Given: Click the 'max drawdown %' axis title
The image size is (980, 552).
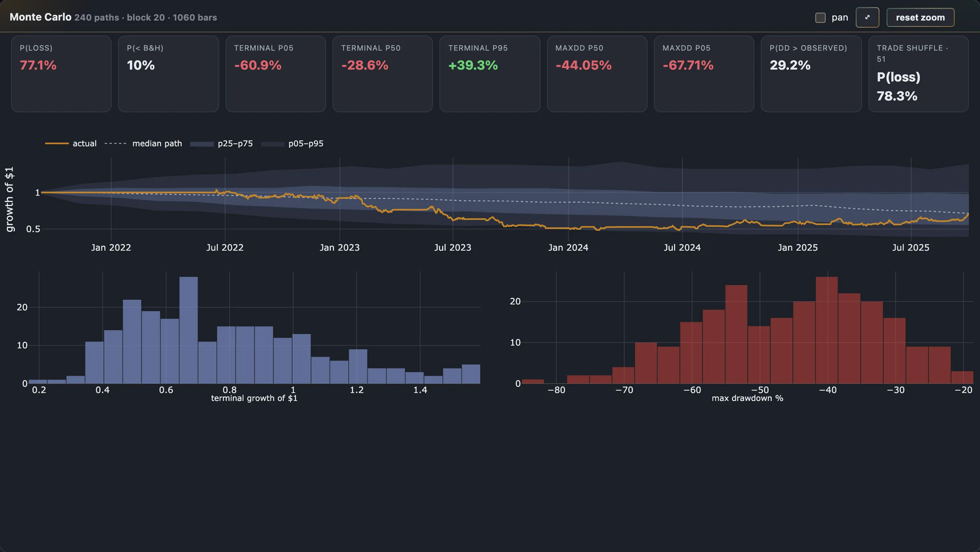Looking at the screenshot, I should tap(748, 398).
